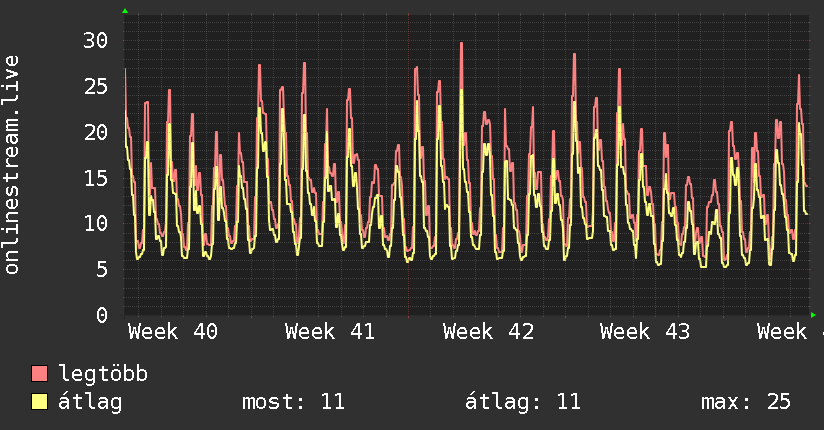Screen dimensions: 824x430
Task: Click the y-axis value 10
Action: pos(96,224)
